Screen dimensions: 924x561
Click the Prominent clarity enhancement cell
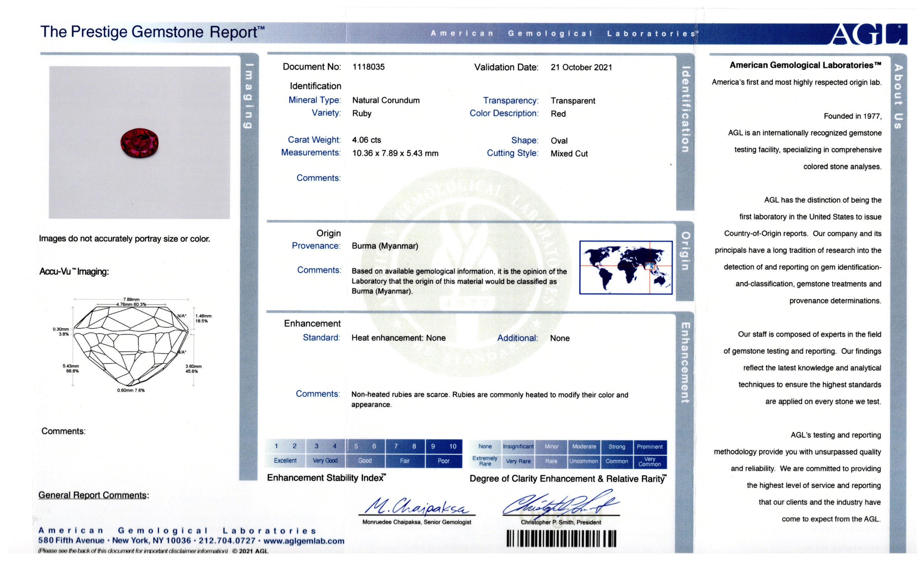tap(649, 446)
